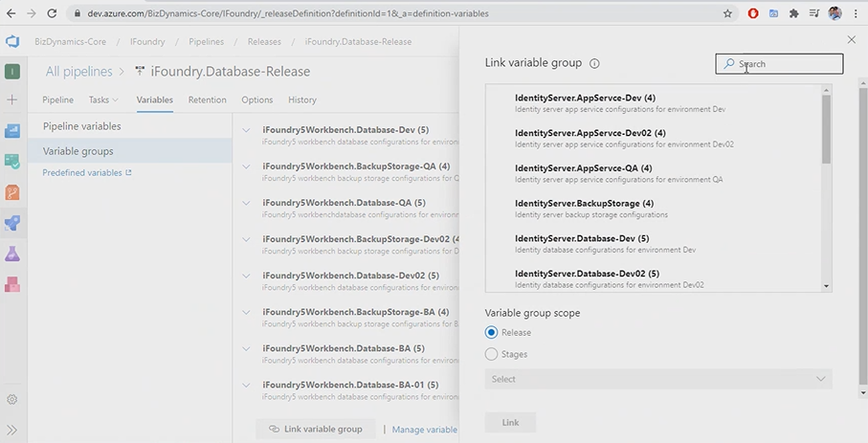Click the Link variable group button
This screenshot has width=868, height=443.
tap(316, 430)
